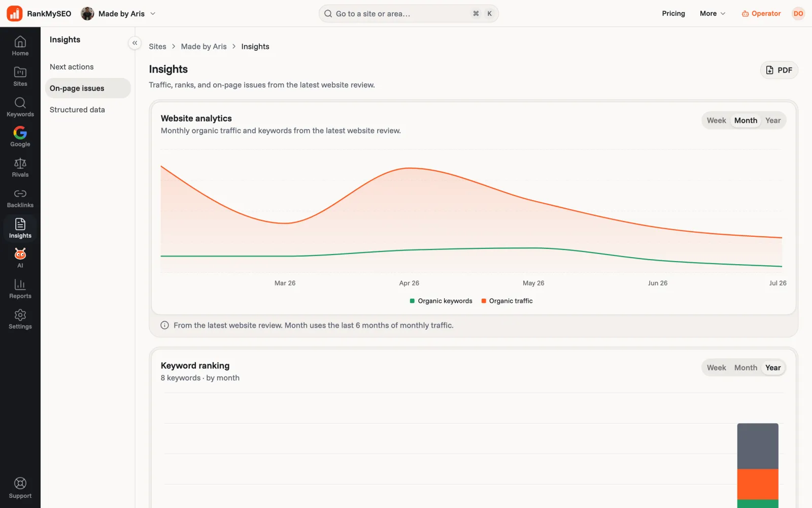
Task: Open the Keywords section in sidebar
Action: [20, 107]
